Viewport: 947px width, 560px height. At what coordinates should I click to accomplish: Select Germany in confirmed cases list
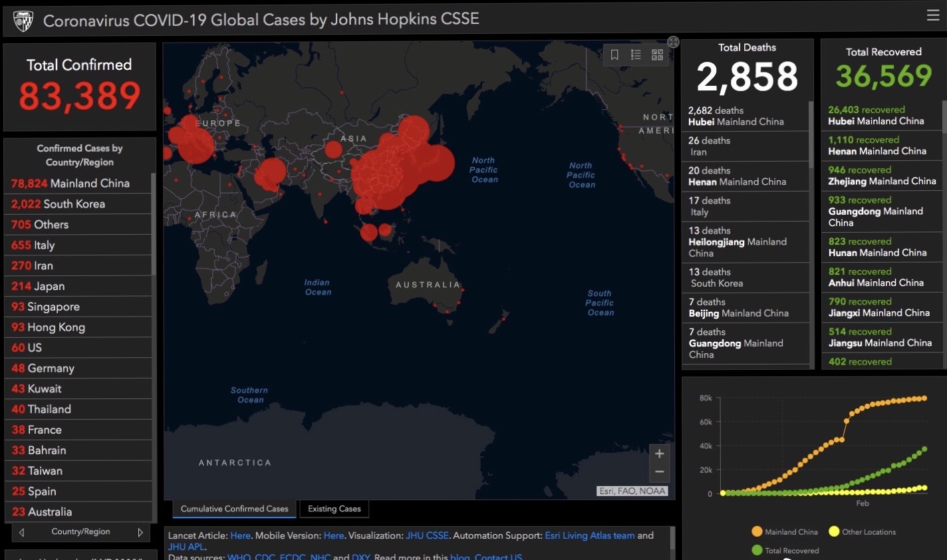point(78,368)
